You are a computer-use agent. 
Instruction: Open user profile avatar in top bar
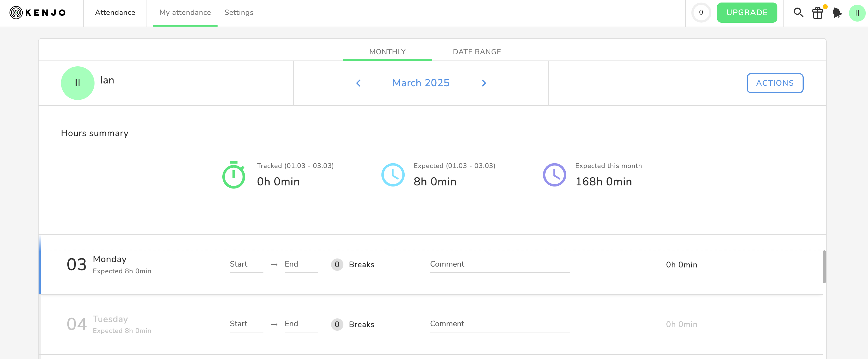857,13
